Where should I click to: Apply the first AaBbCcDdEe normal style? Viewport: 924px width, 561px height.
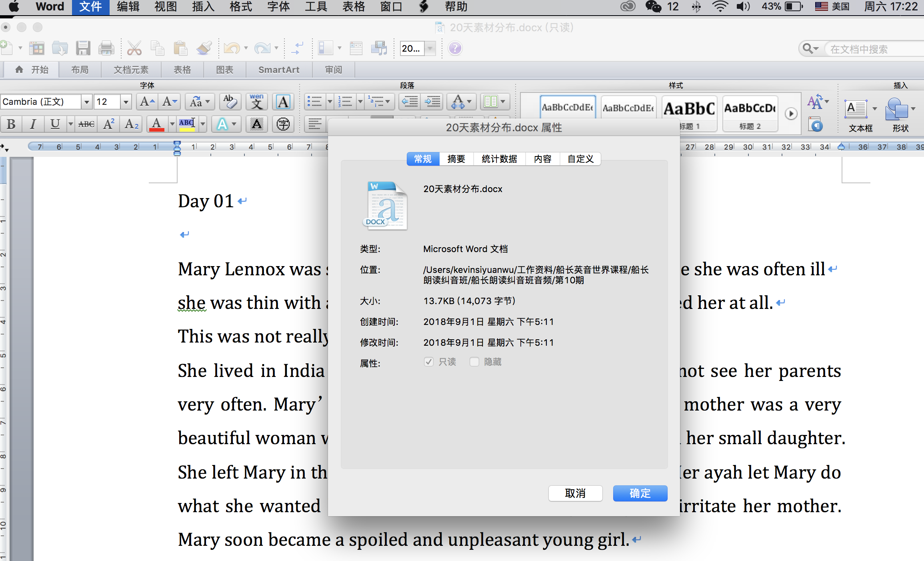click(x=567, y=107)
